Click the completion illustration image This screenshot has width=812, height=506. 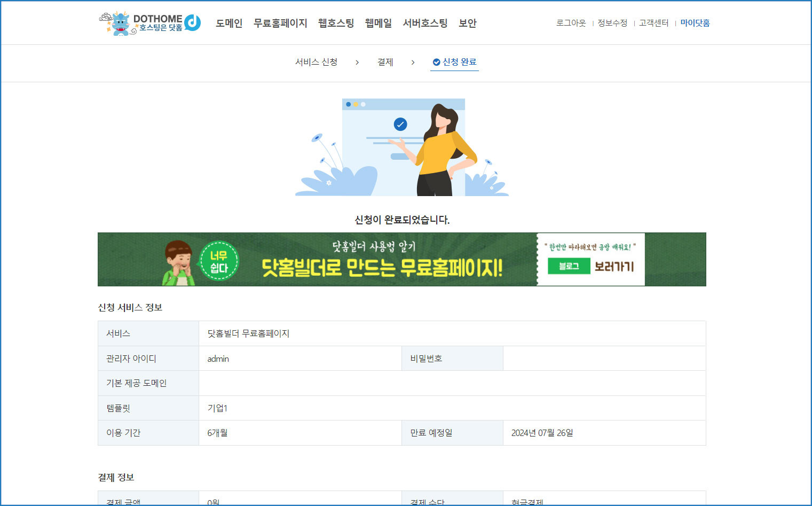401,147
